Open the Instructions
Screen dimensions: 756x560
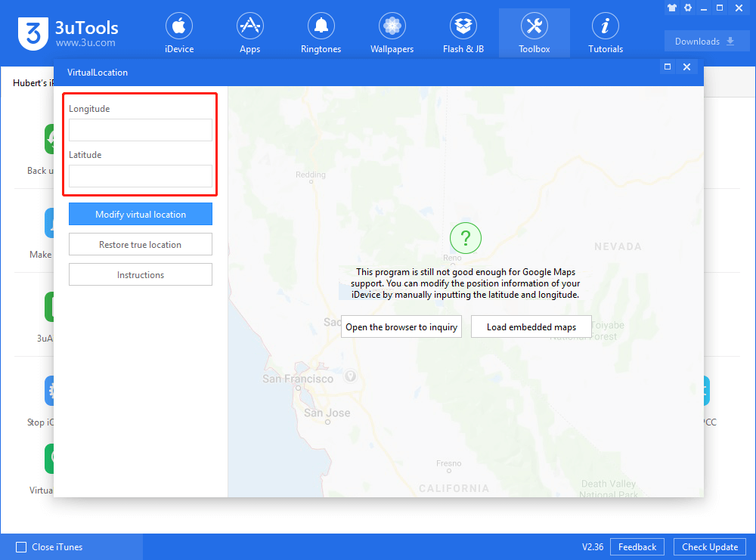pyautogui.click(x=140, y=274)
